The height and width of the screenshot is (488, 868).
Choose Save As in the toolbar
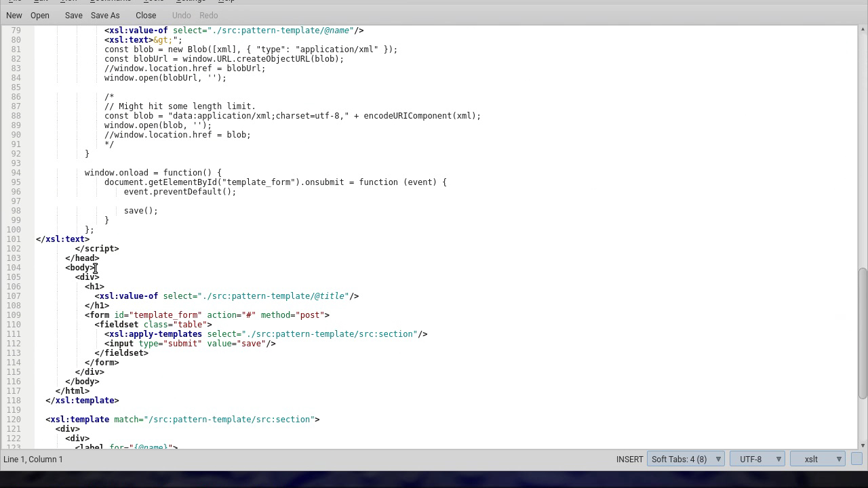[105, 15]
